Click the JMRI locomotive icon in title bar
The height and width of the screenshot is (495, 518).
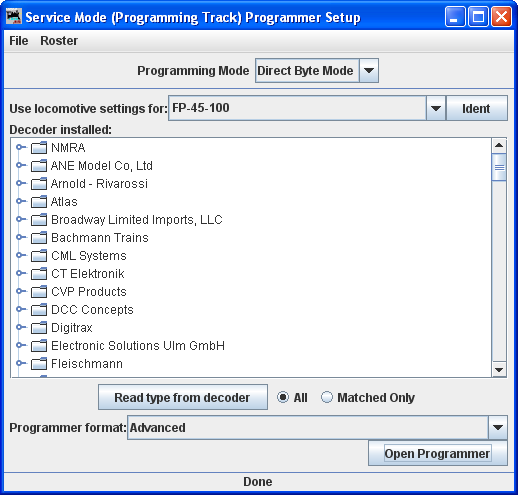pyautogui.click(x=14, y=16)
